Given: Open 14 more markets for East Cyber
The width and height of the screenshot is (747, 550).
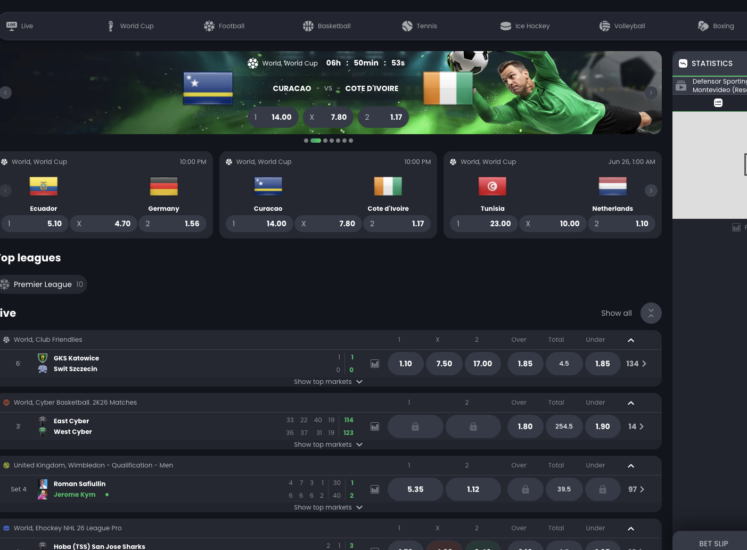Looking at the screenshot, I should point(636,427).
